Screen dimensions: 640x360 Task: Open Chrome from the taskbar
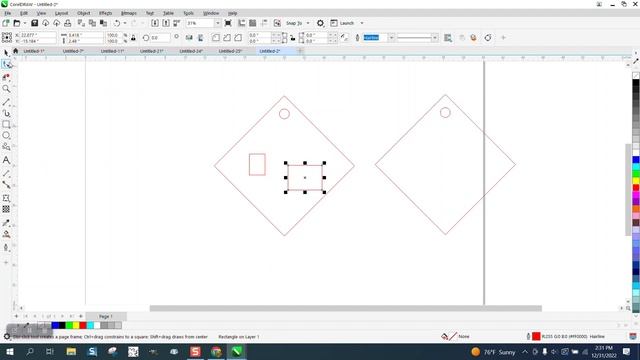(216, 351)
